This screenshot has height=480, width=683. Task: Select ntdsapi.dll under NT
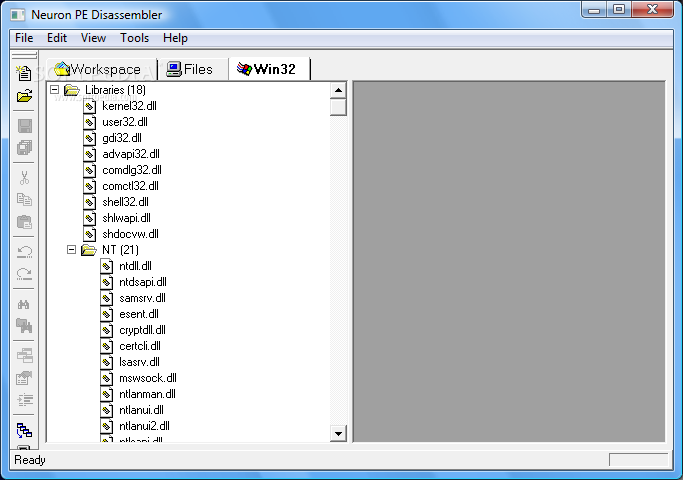pyautogui.click(x=143, y=282)
